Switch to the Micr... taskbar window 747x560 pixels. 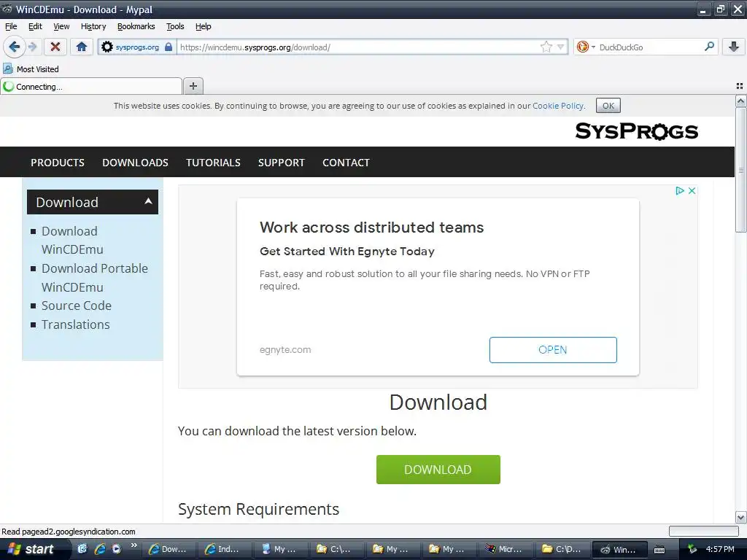pos(506,549)
